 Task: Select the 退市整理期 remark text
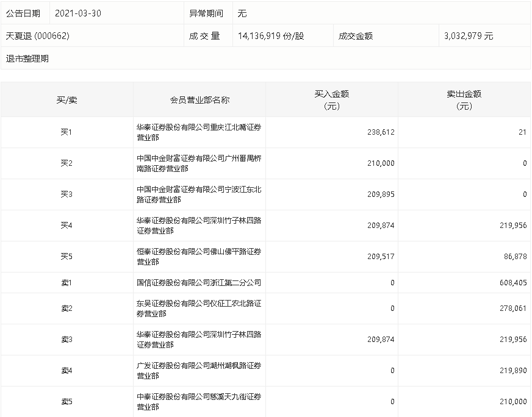[27, 59]
